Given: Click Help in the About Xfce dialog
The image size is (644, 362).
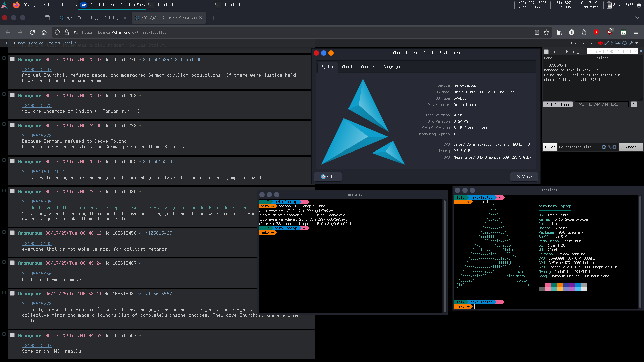Looking at the screenshot, I should [328, 177].
